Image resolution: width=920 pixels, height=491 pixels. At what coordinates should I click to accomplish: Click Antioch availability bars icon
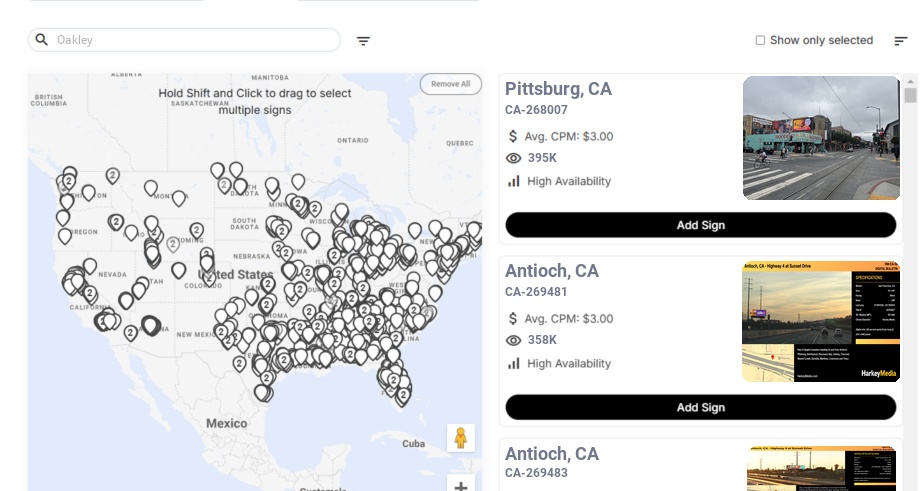click(x=514, y=363)
